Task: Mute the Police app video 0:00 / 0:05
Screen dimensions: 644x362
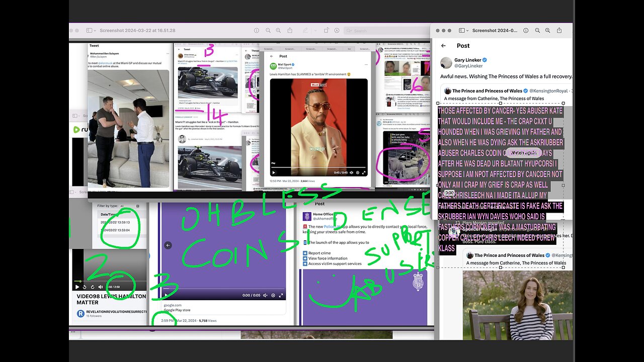Action: 265,296
